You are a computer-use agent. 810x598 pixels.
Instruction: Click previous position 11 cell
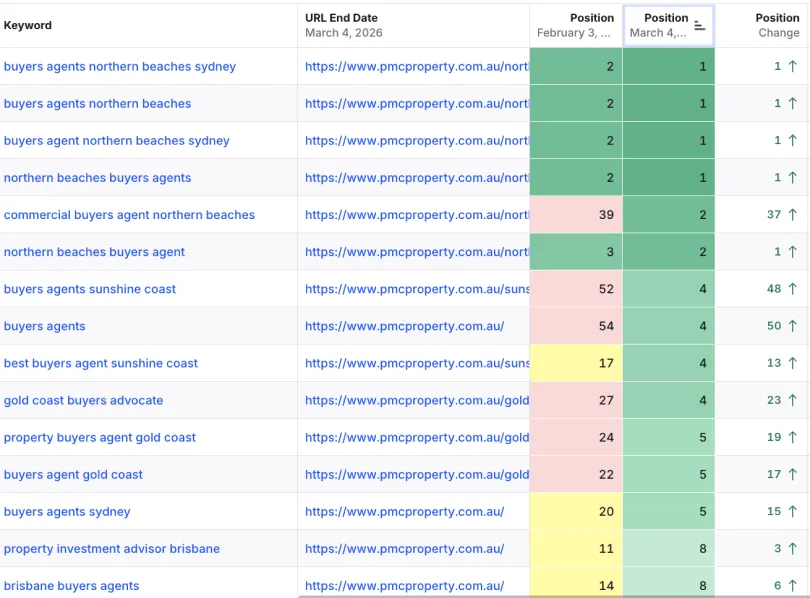[576, 549]
